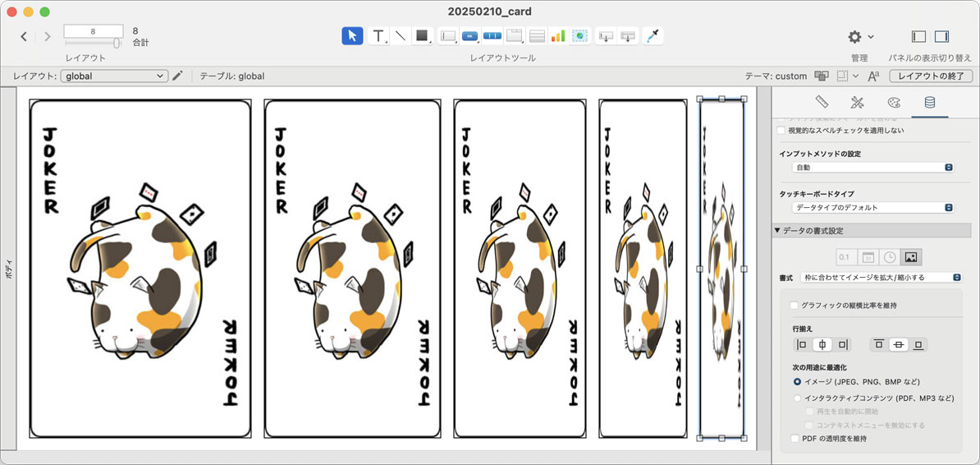Select the fourth narrow Joker card
Image resolution: width=980 pixels, height=465 pixels.
pyautogui.click(x=642, y=269)
